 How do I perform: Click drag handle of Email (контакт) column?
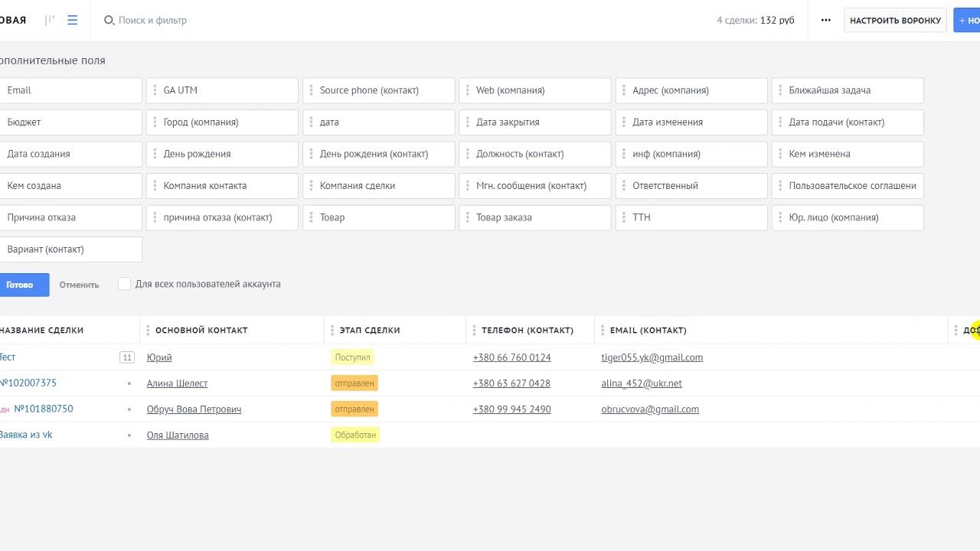pos(603,331)
